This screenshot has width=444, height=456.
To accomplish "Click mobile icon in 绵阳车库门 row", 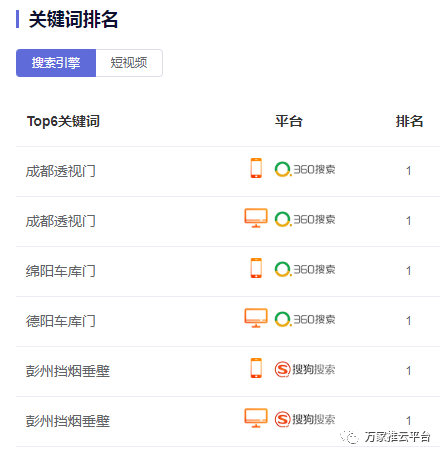I will 256,268.
